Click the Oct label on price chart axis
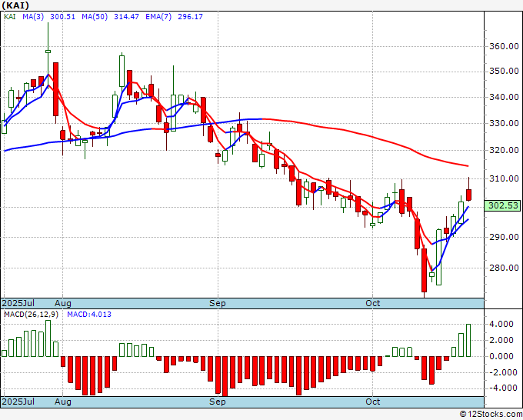 372,303
